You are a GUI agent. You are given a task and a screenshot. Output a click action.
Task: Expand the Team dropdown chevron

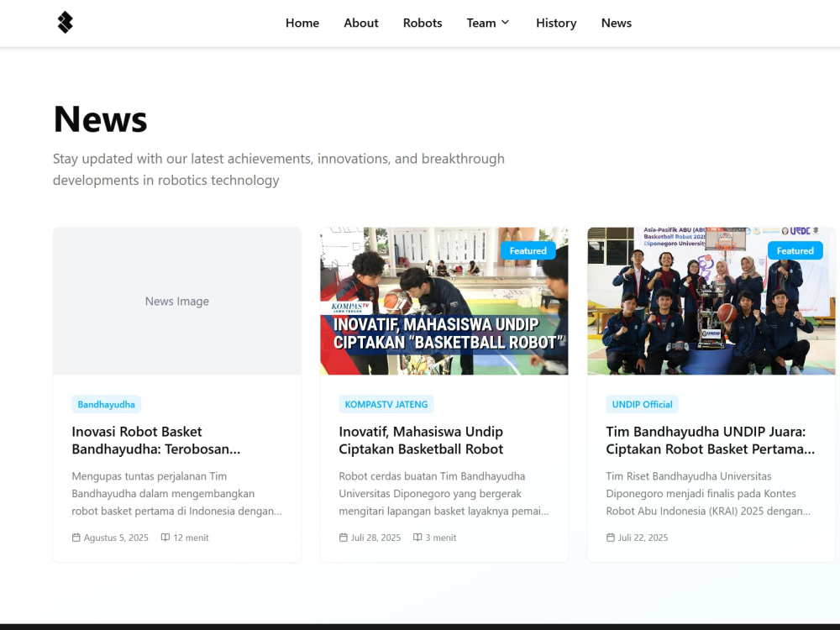tap(505, 23)
